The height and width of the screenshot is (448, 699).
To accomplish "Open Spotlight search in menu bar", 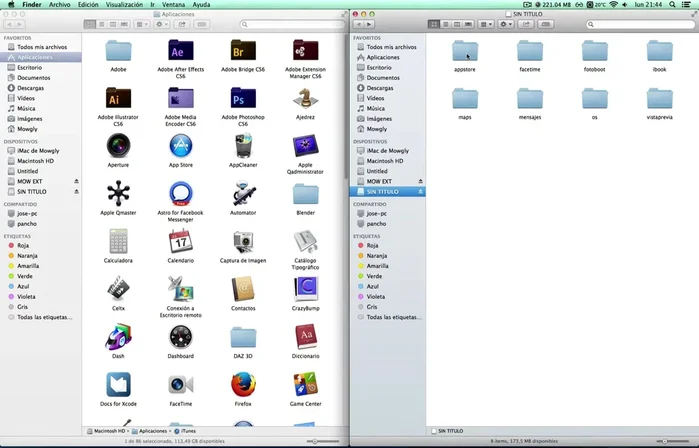I will (672, 4).
